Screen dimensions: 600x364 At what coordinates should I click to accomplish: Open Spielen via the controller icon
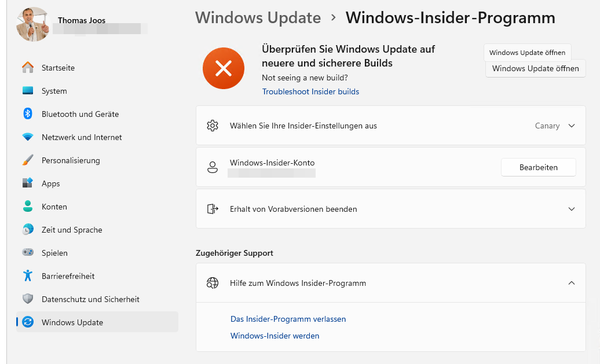pyautogui.click(x=28, y=253)
